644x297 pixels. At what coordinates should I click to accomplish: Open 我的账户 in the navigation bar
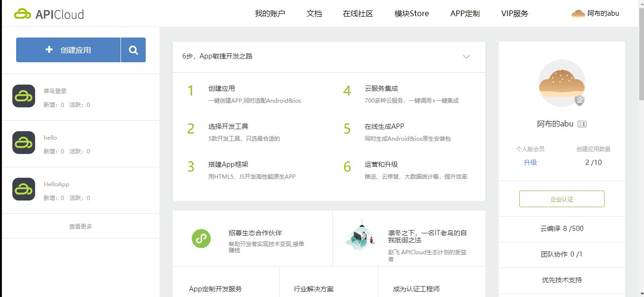coord(270,13)
